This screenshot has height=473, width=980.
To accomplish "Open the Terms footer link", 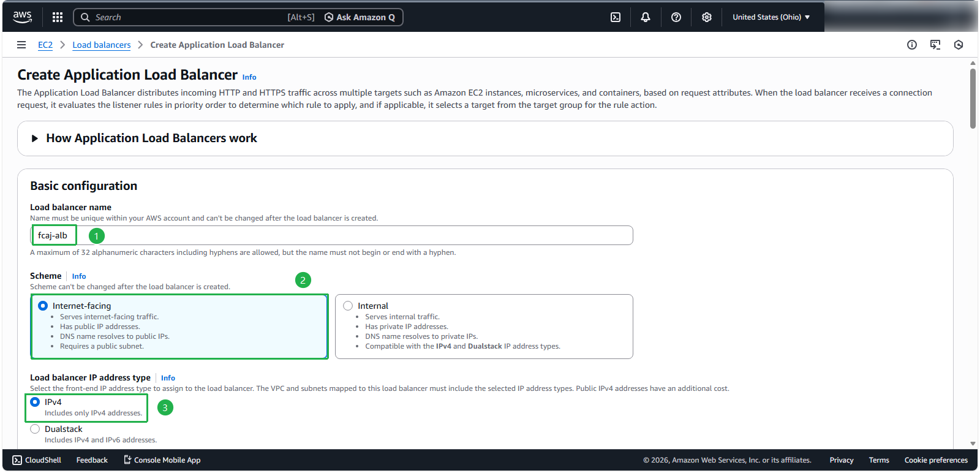I will pyautogui.click(x=879, y=460).
